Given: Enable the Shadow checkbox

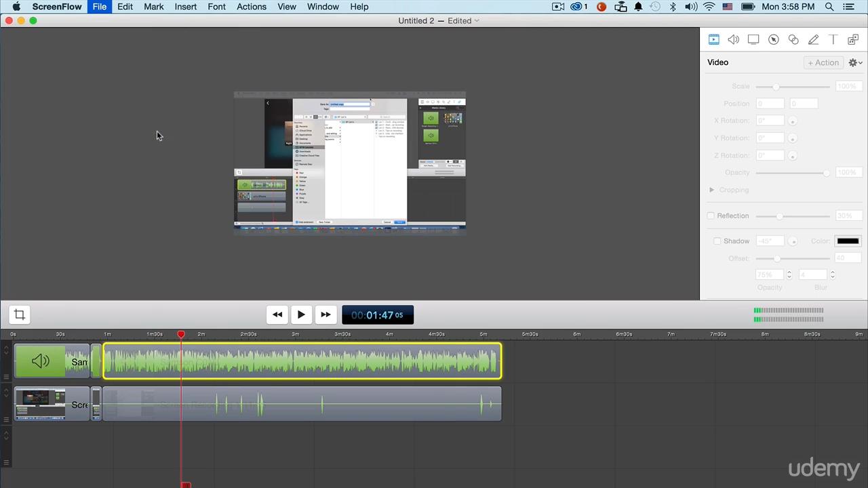Looking at the screenshot, I should tap(717, 241).
